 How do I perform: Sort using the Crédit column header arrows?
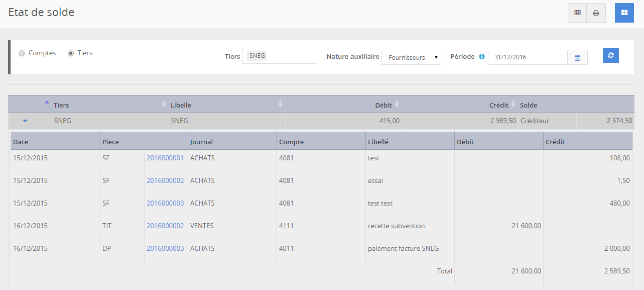click(x=513, y=105)
